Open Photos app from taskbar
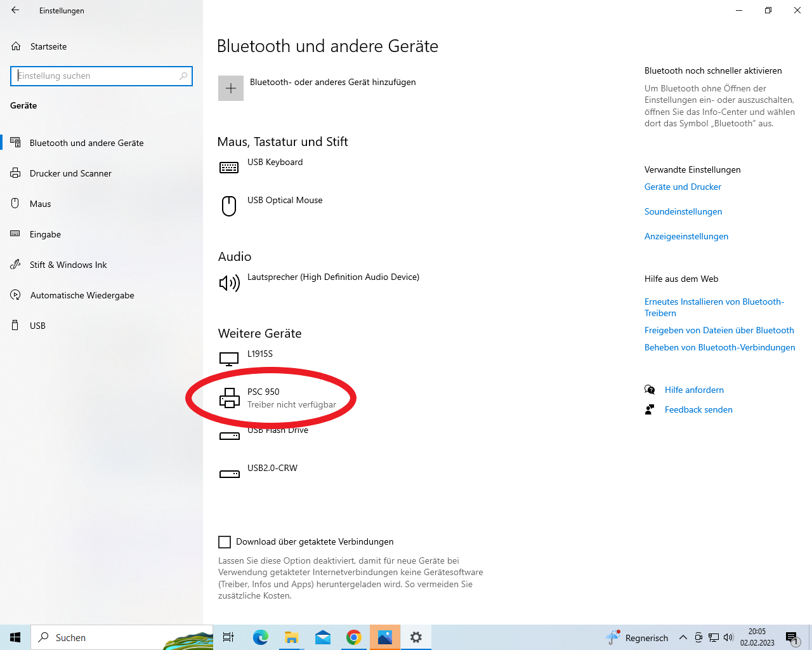The width and height of the screenshot is (812, 650). click(385, 637)
